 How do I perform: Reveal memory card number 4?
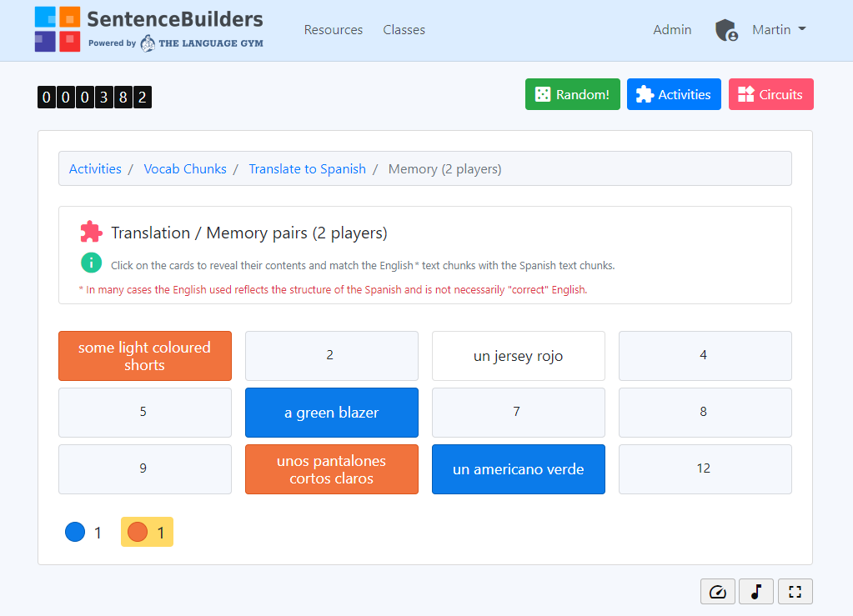705,356
